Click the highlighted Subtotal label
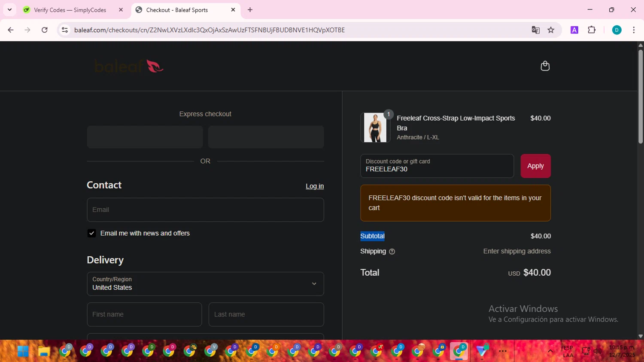 coord(372,236)
